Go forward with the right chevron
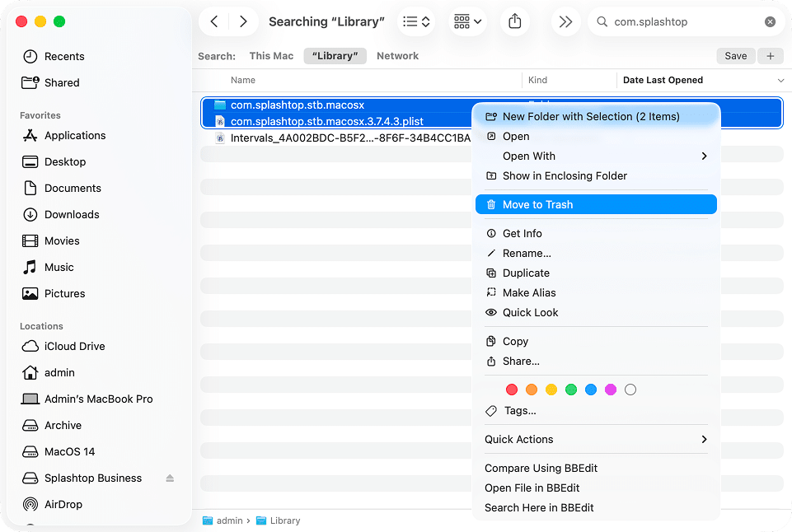Screen dimensions: 792x532 pos(243,22)
